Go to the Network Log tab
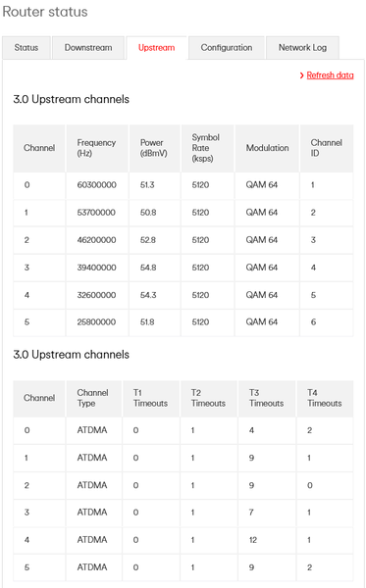This screenshot has height=588, width=366. pyautogui.click(x=302, y=48)
